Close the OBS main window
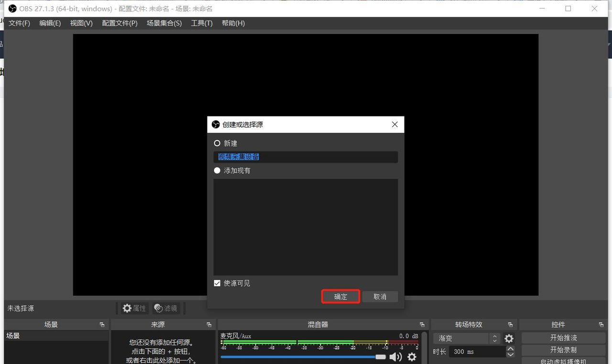Viewport: 612px width, 364px height. [594, 9]
